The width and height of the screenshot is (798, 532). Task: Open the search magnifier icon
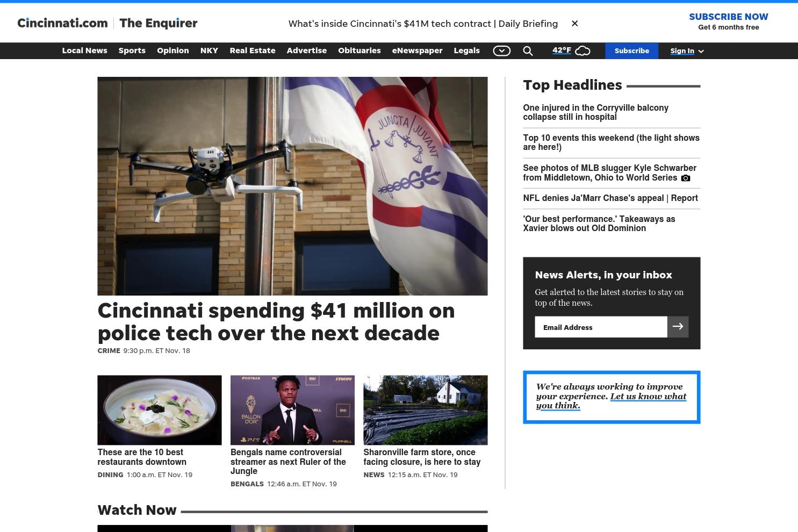(x=528, y=51)
